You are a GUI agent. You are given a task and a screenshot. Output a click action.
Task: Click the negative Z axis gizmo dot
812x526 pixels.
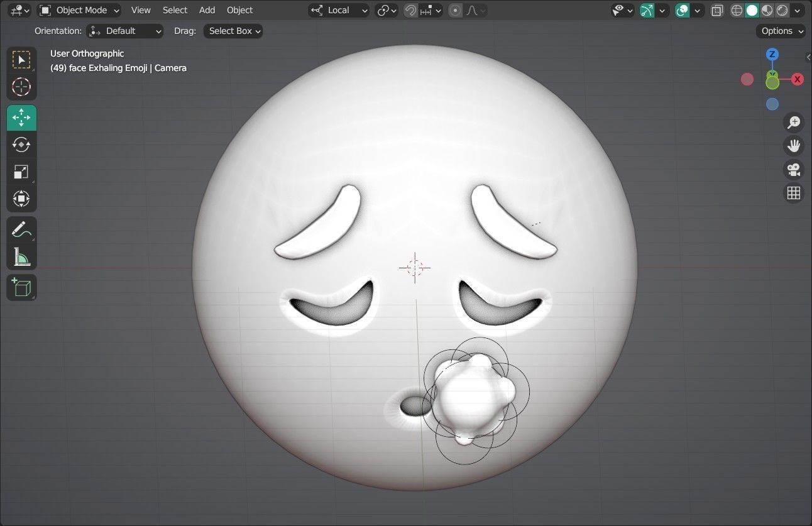tap(772, 104)
